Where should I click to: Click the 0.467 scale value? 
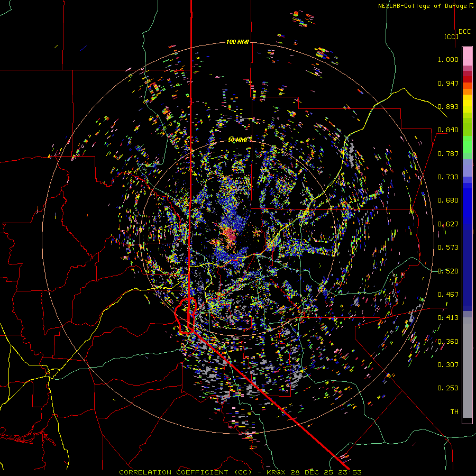[x=448, y=295]
